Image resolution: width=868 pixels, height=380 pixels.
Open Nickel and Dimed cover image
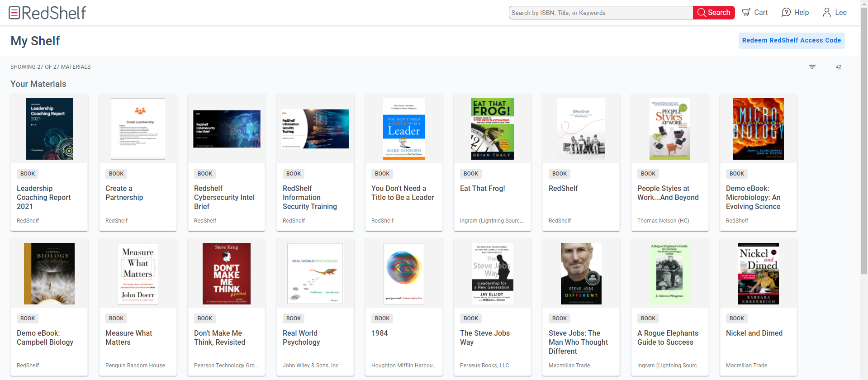(x=758, y=274)
